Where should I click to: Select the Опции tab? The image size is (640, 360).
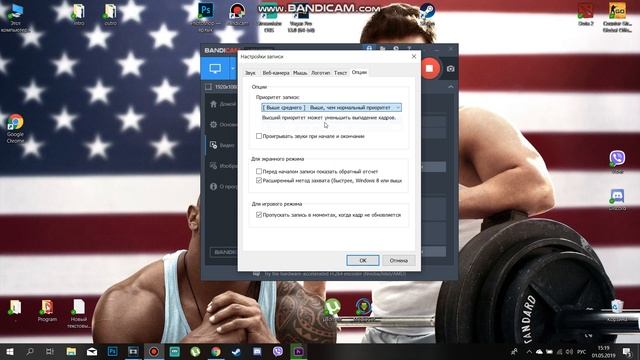[359, 72]
